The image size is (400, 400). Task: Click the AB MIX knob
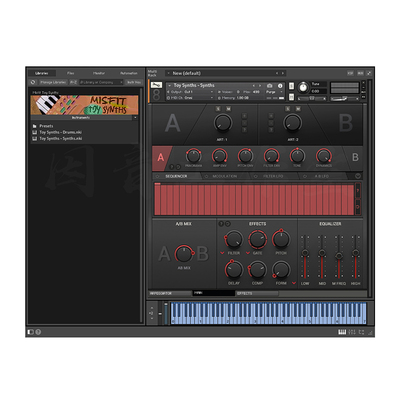point(184,254)
